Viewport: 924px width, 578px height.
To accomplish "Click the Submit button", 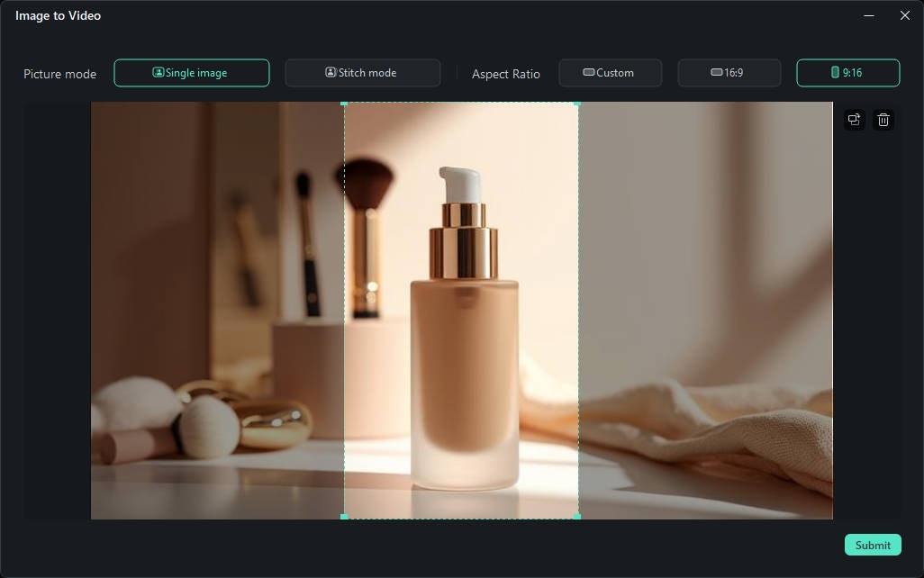I will [x=872, y=545].
